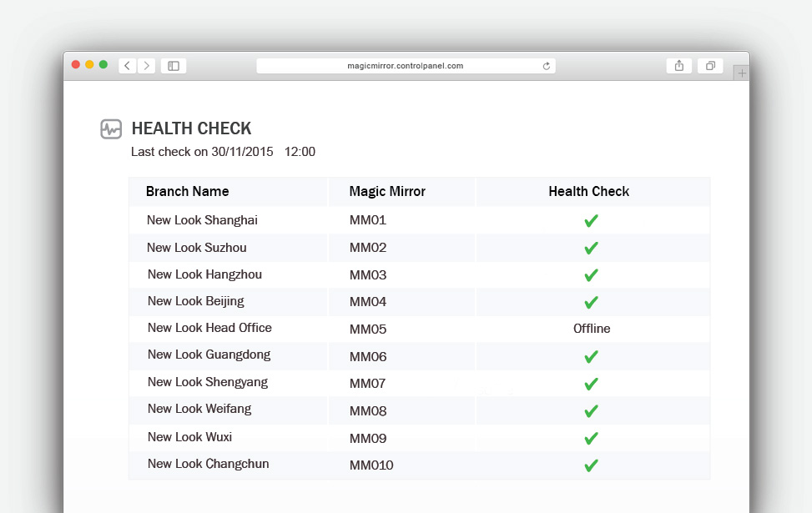Select the New Look Hangzhou branch
812x513 pixels.
pyautogui.click(x=204, y=275)
